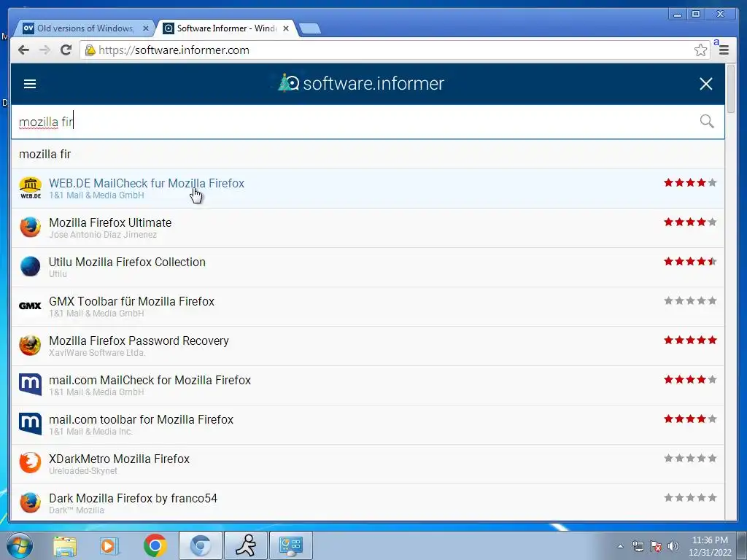The height and width of the screenshot is (560, 747).
Task: Go forward in browser history
Action: [x=44, y=50]
